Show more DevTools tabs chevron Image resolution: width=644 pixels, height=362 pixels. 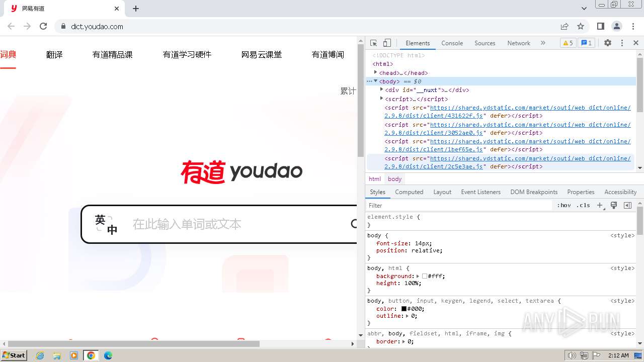[x=543, y=43]
